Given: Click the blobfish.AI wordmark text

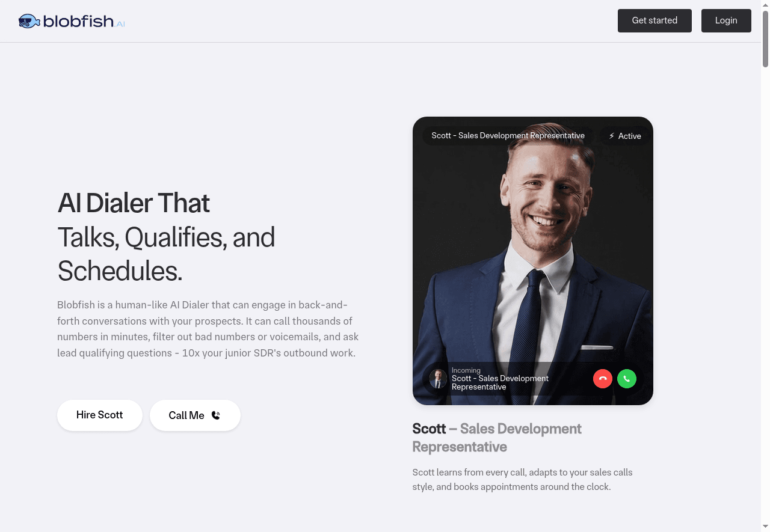Looking at the screenshot, I should [x=84, y=22].
